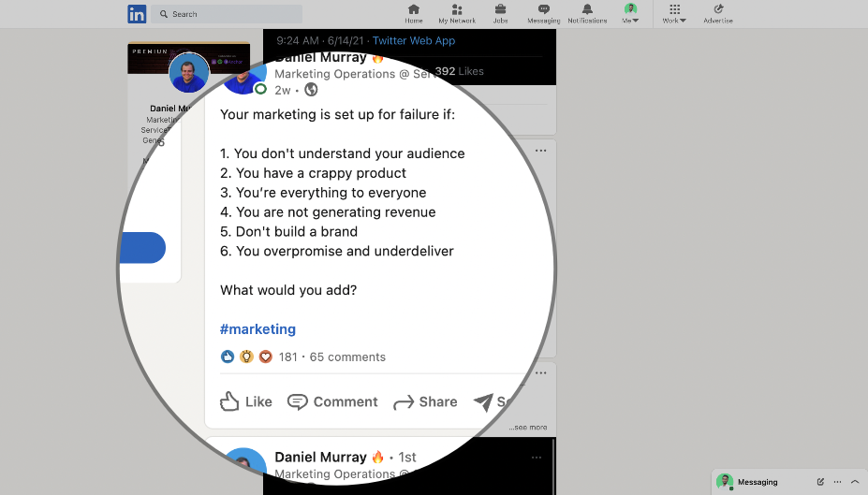Open the Me profile dropdown
868x495 pixels.
[x=630, y=13]
